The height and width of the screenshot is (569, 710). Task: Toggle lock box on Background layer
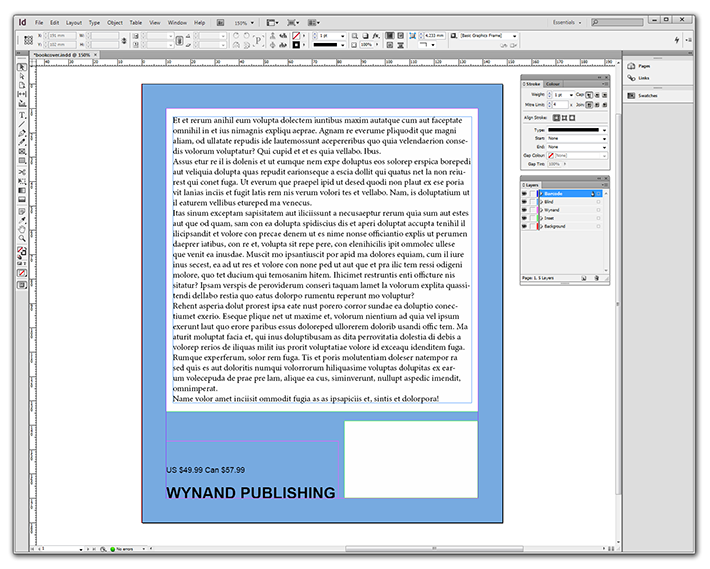coord(532,226)
